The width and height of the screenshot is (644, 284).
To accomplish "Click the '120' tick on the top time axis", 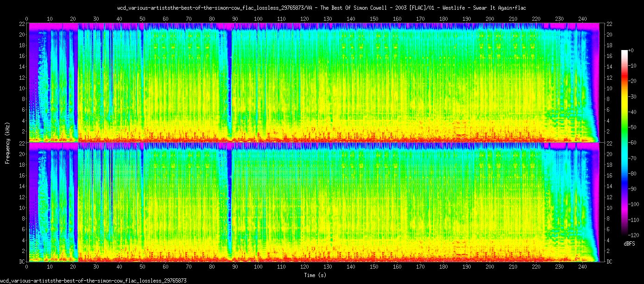I will [304, 19].
